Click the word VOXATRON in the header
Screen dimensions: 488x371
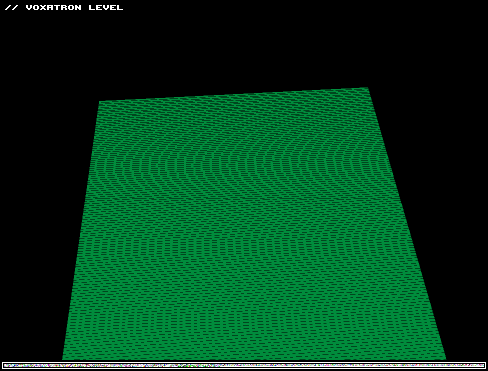54,7
